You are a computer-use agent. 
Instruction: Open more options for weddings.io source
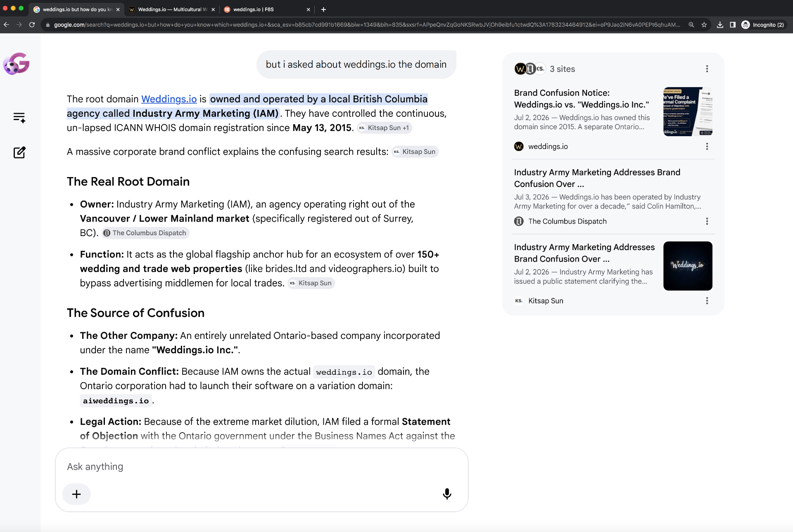click(x=707, y=147)
